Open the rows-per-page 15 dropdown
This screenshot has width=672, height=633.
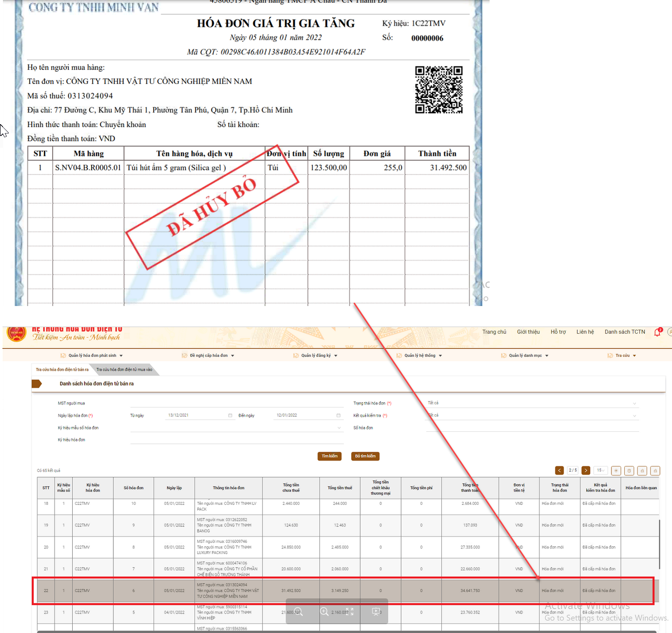tap(601, 471)
